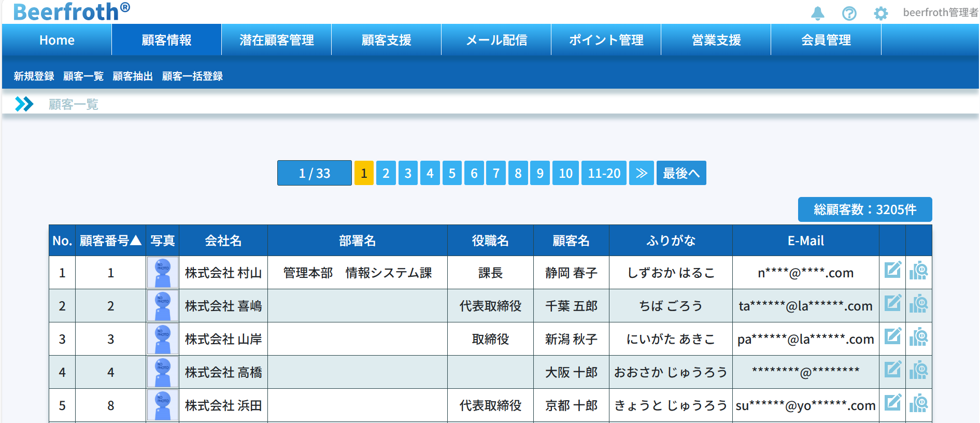980x423 pixels.
Task: Open analysis icon for 千葉 五郎
Action: point(918,304)
